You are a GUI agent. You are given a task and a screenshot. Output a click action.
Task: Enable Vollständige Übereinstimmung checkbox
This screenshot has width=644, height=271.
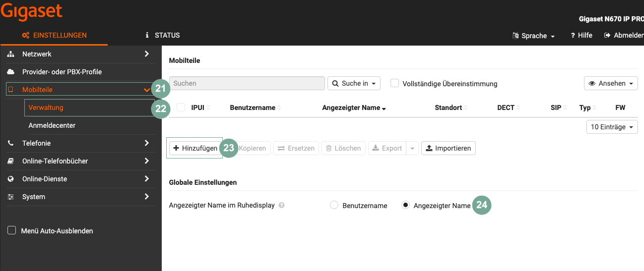pyautogui.click(x=395, y=83)
